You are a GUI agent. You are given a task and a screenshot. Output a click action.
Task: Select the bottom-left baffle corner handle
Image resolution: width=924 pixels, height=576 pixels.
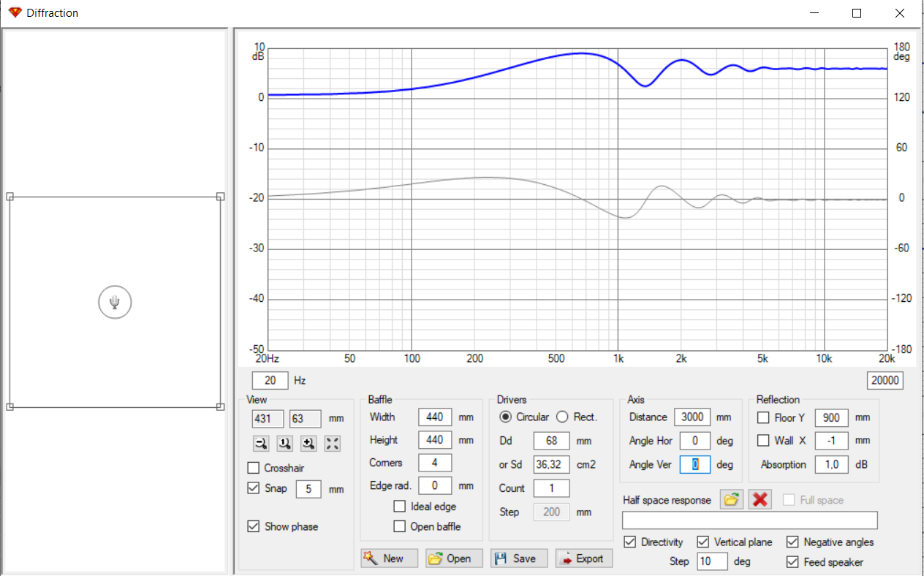[x=10, y=406]
